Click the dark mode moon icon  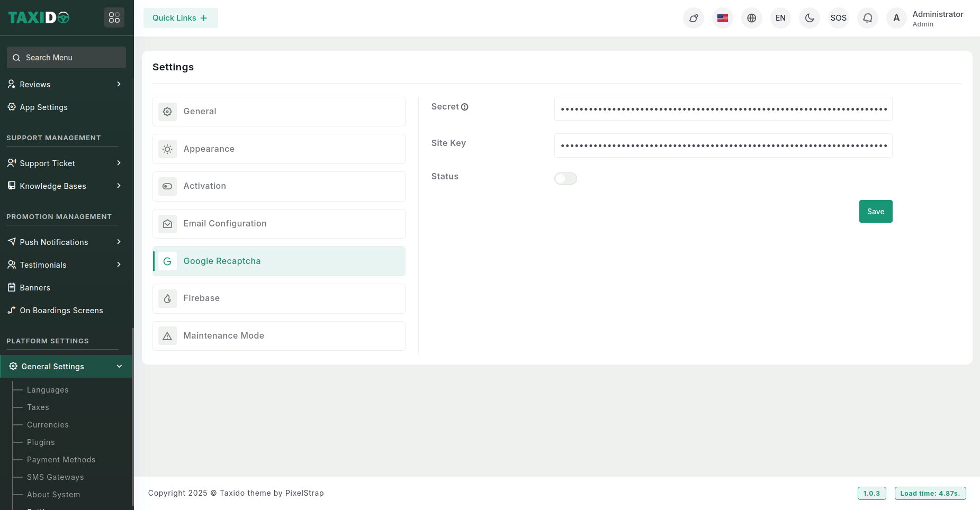pos(810,18)
